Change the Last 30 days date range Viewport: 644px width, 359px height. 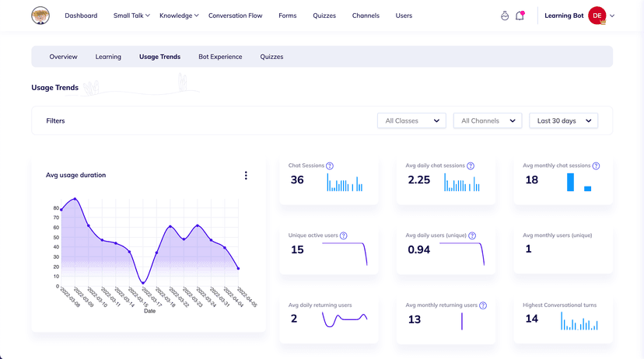click(x=564, y=120)
